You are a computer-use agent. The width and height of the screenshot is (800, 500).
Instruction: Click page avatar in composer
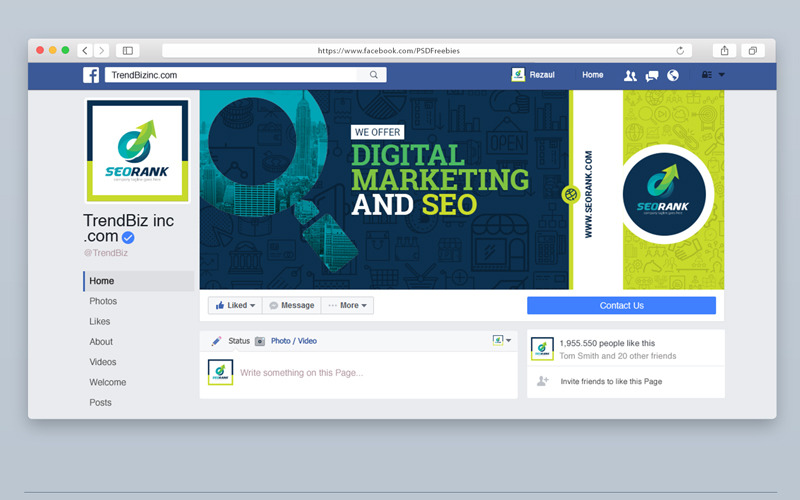click(220, 372)
